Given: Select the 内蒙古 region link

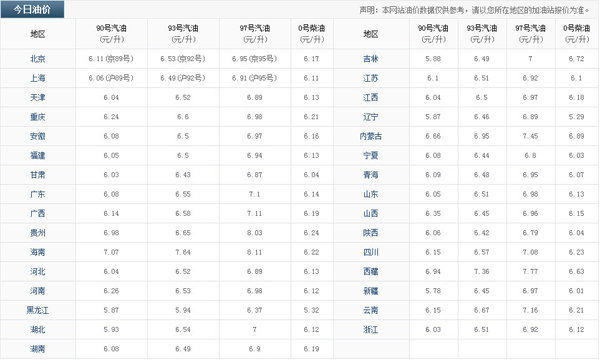Looking at the screenshot, I should (370, 136).
